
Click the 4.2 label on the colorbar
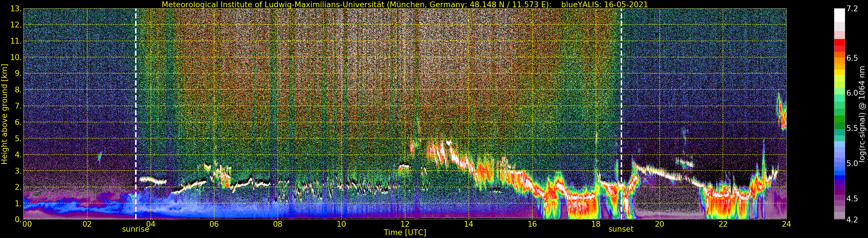click(x=852, y=219)
